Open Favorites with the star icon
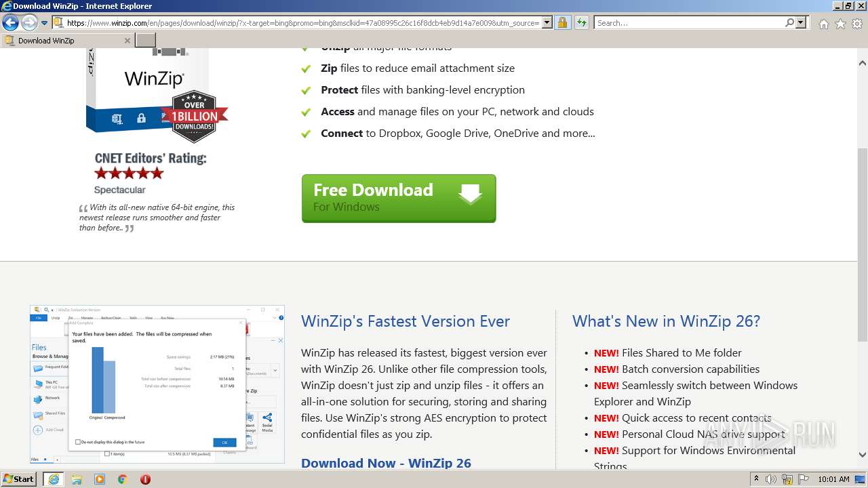 point(840,24)
